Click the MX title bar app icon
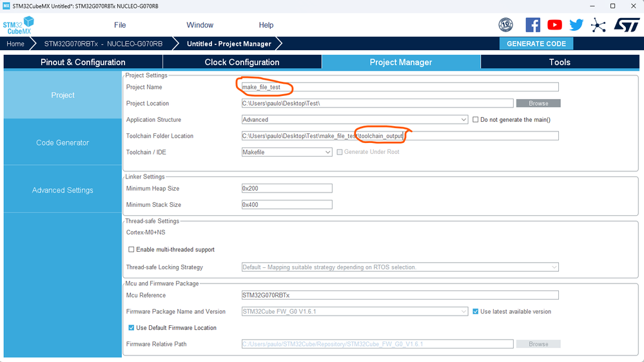 pos(6,6)
